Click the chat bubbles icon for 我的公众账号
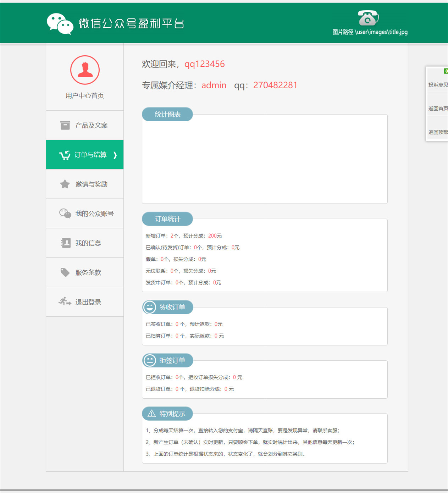448x493 pixels. (x=65, y=214)
